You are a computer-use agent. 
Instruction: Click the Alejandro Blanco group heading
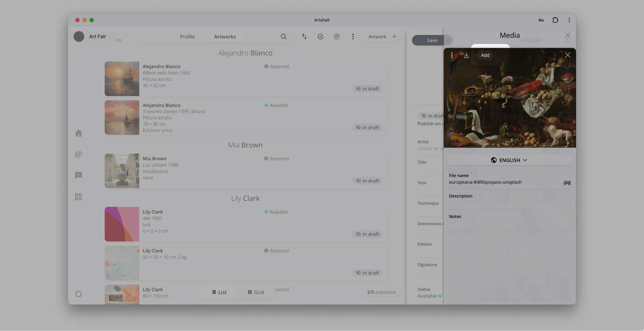[245, 53]
